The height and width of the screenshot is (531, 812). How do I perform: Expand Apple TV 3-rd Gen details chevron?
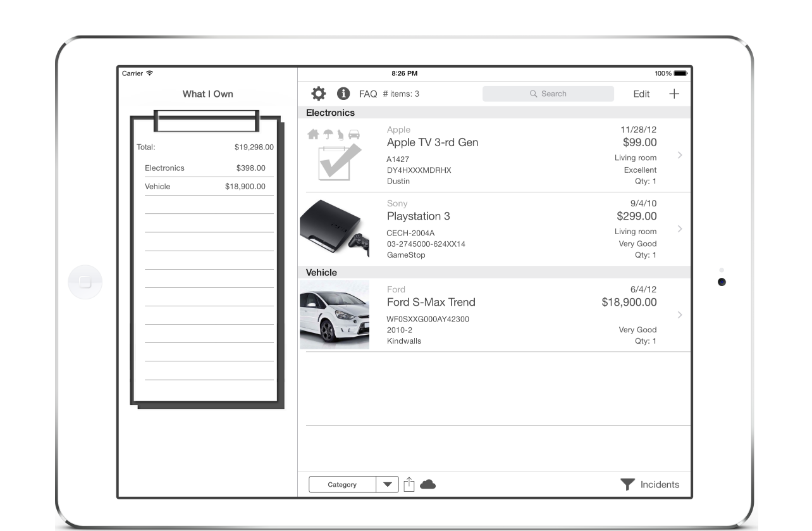680,155
